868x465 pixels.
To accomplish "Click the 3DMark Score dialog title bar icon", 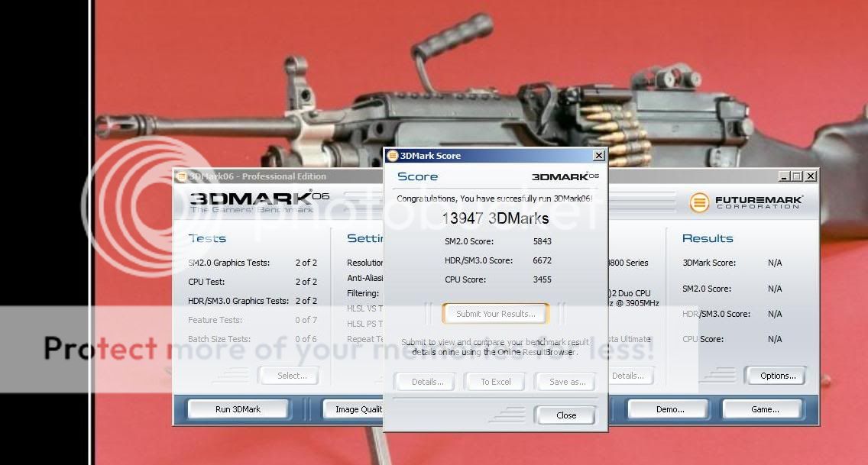I will click(392, 156).
